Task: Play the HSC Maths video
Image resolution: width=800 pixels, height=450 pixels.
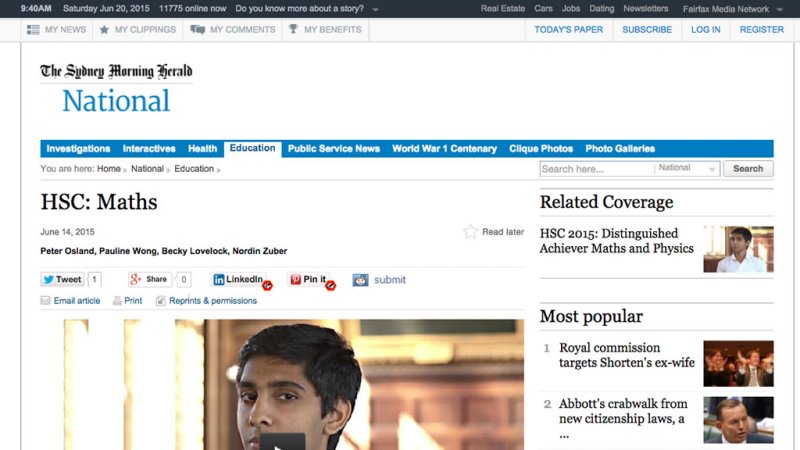Action: click(282, 442)
